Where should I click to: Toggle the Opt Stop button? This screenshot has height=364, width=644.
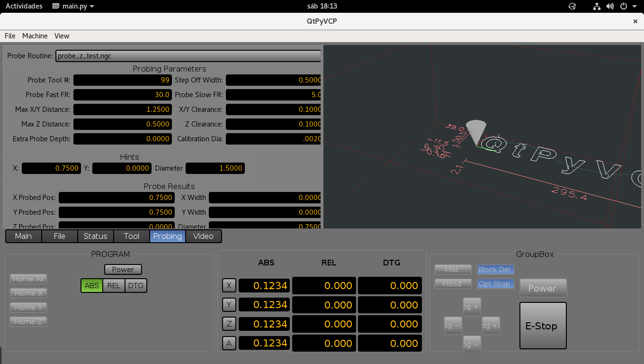point(496,284)
